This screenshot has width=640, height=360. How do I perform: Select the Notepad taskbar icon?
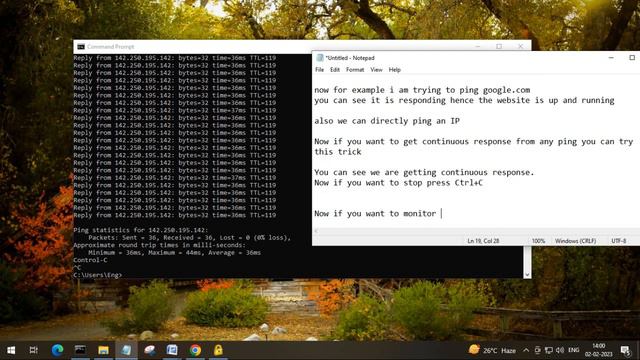point(126,350)
